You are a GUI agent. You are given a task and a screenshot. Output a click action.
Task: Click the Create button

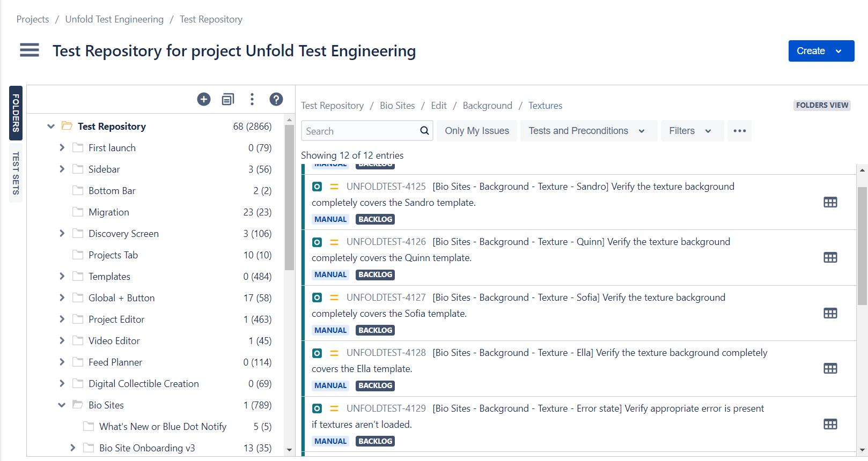tap(821, 51)
